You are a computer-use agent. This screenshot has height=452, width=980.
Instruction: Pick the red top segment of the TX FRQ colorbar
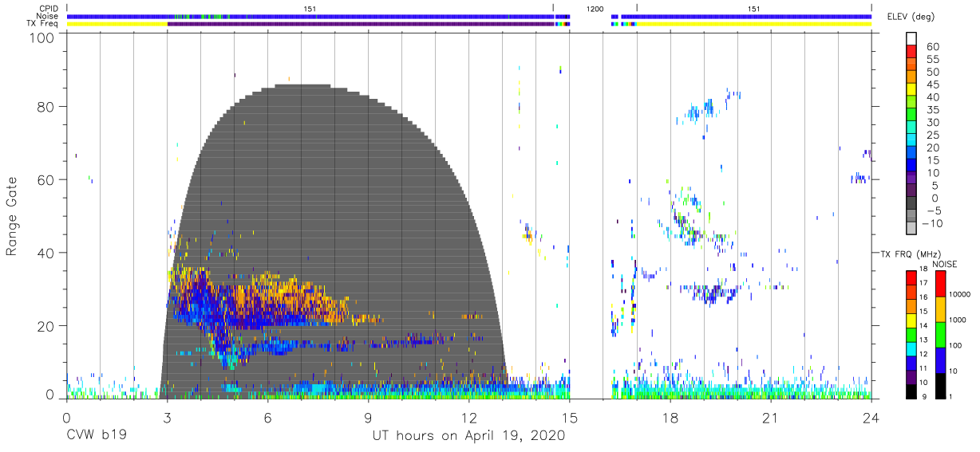[911, 277]
